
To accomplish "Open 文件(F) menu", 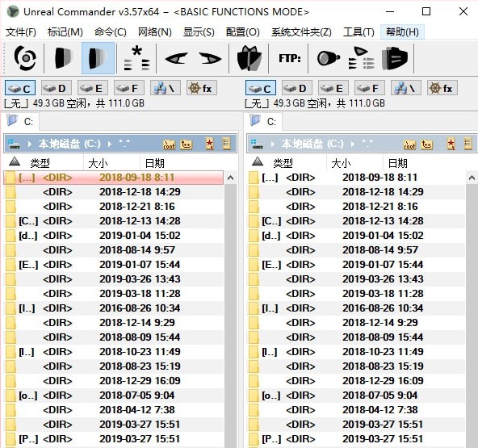I will 21,32.
